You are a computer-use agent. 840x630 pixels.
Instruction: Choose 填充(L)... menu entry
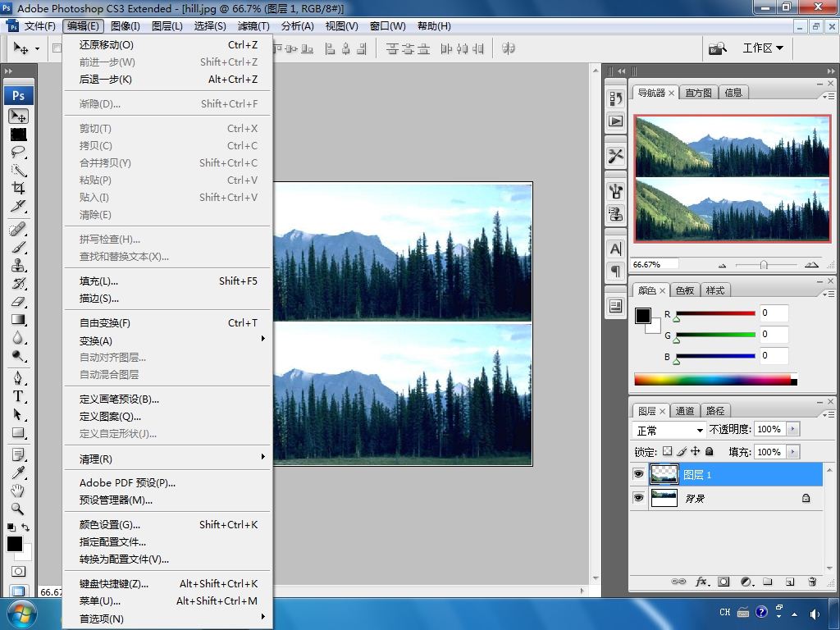click(x=167, y=281)
